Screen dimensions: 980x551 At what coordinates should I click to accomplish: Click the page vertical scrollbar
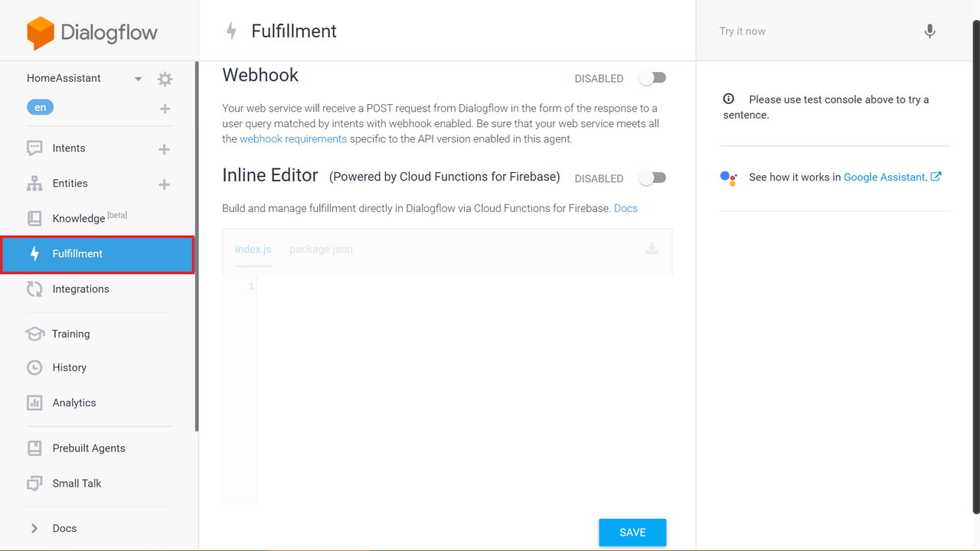pyautogui.click(x=975, y=268)
